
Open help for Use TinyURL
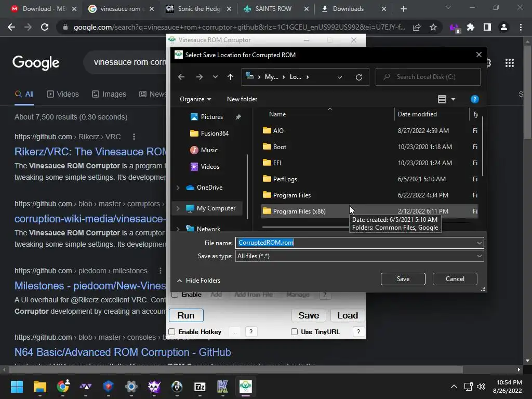[358, 332]
